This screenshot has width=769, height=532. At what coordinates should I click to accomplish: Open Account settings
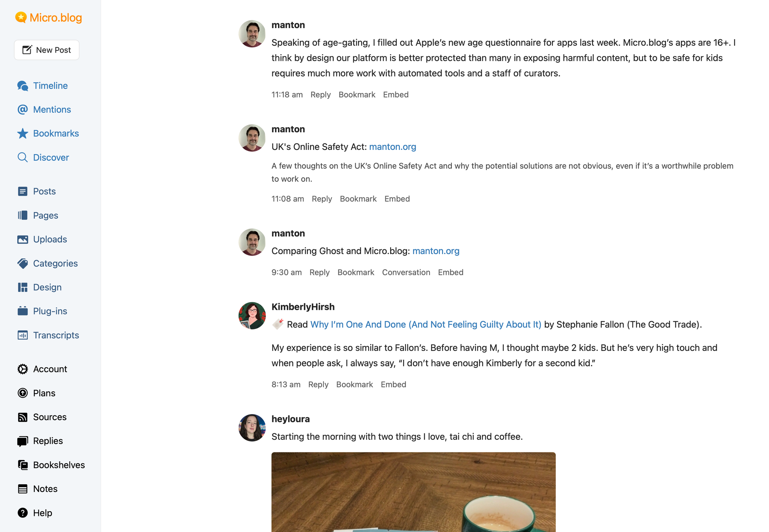50,369
